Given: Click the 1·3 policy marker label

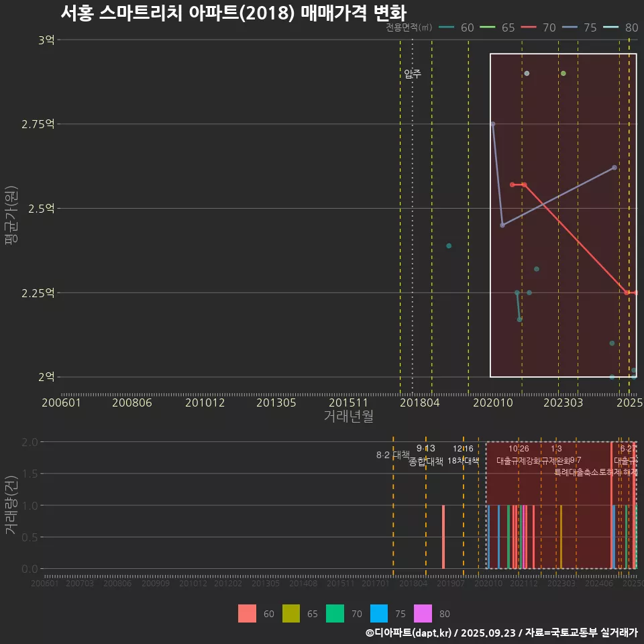Looking at the screenshot, I should pos(556,449).
